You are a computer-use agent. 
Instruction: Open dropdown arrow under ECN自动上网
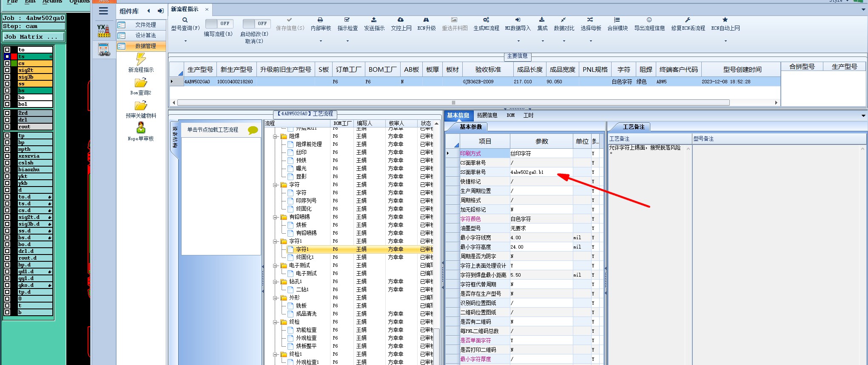click(x=726, y=41)
